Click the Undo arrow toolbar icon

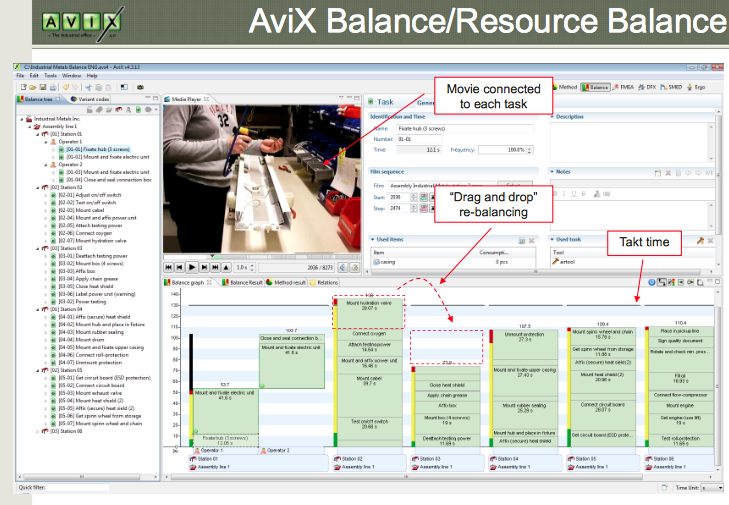pyautogui.click(x=66, y=87)
